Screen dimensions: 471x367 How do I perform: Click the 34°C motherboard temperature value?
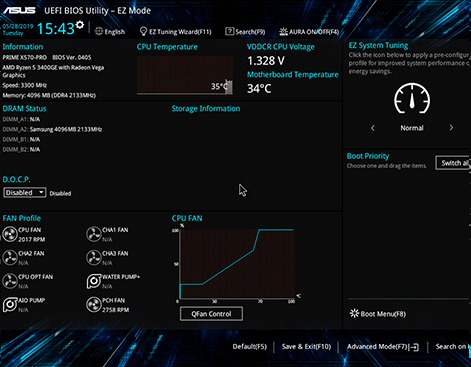259,88
